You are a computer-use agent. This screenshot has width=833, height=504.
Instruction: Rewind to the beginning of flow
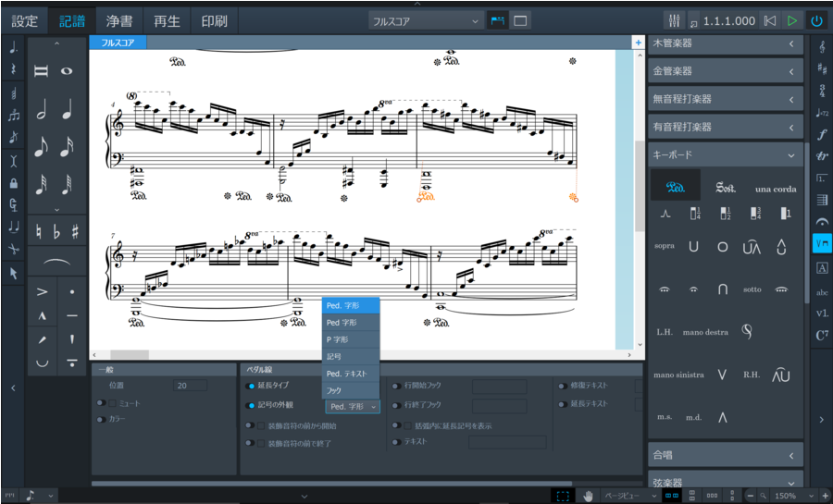(769, 20)
